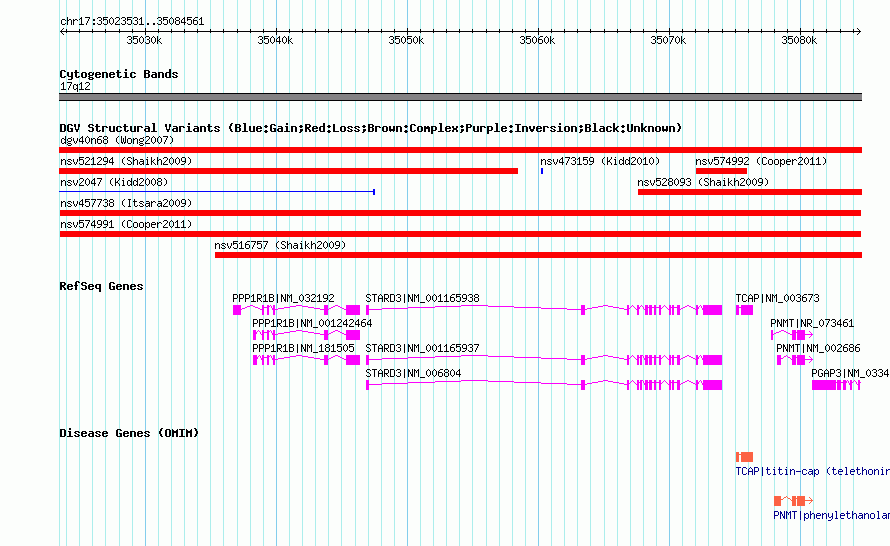This screenshot has width=890, height=546.
Task: Open the TCAP titin-cap OMIM link
Action: click(x=812, y=471)
